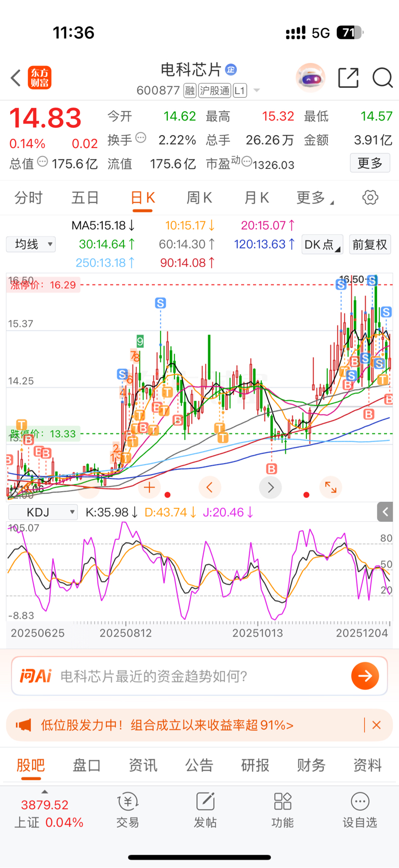
Task: Open the 盘口 tab
Action: point(87,765)
